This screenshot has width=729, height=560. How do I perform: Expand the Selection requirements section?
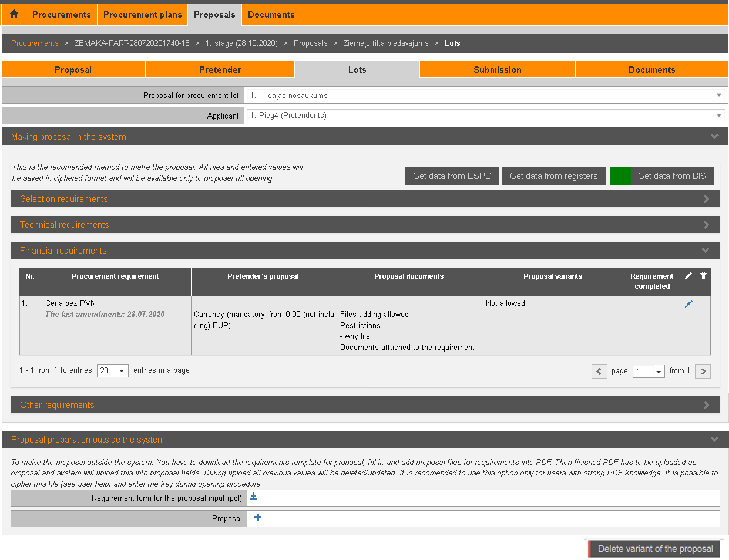click(x=365, y=199)
